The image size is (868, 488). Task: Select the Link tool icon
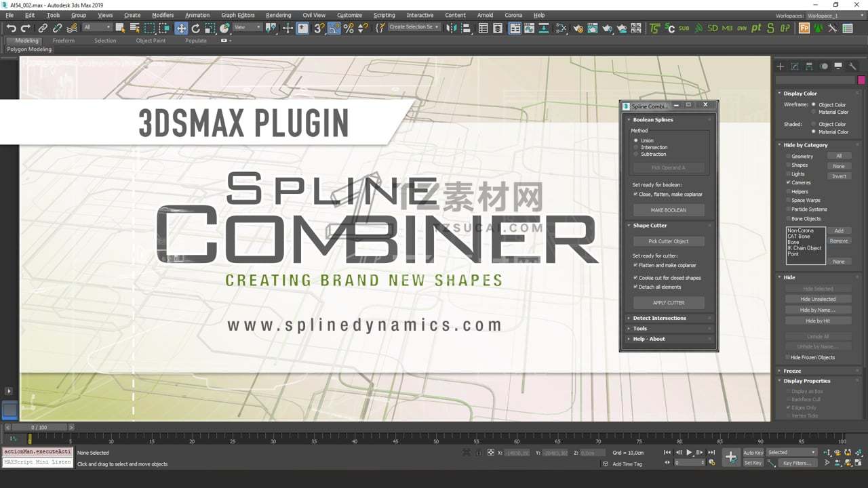[x=43, y=28]
